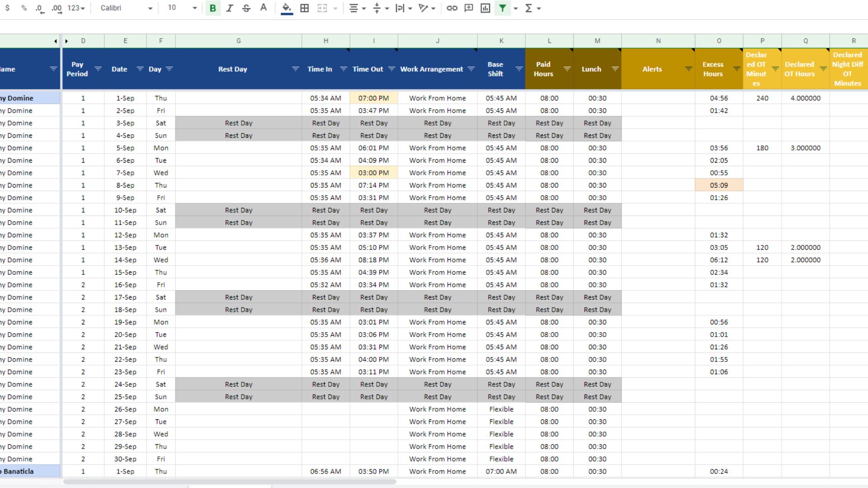868x488 pixels.
Task: Click the borders icon
Action: (x=305, y=8)
